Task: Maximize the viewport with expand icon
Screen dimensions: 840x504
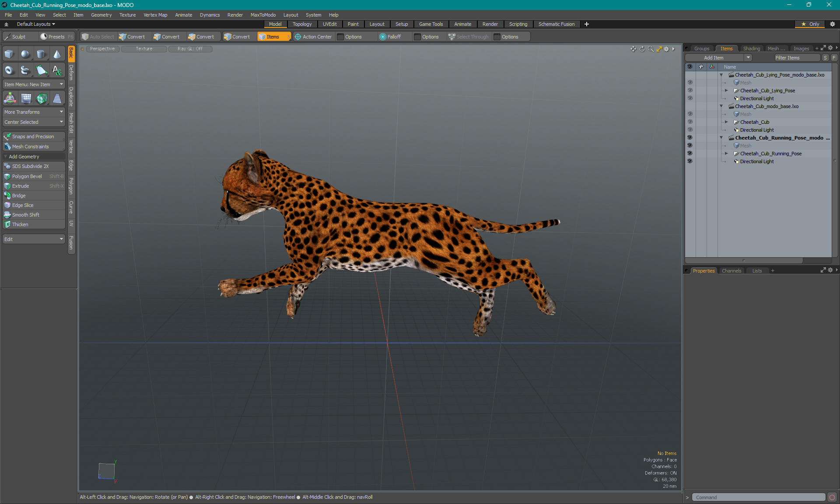Action: point(659,49)
